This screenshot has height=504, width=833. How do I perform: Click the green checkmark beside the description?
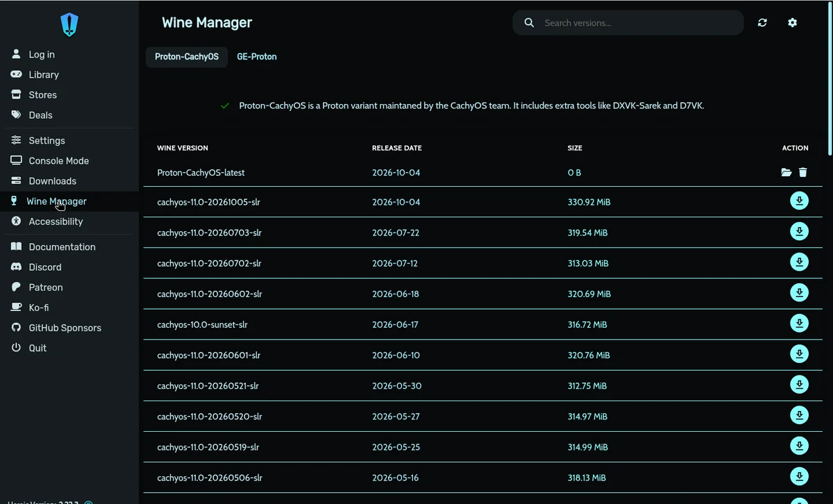pos(225,106)
